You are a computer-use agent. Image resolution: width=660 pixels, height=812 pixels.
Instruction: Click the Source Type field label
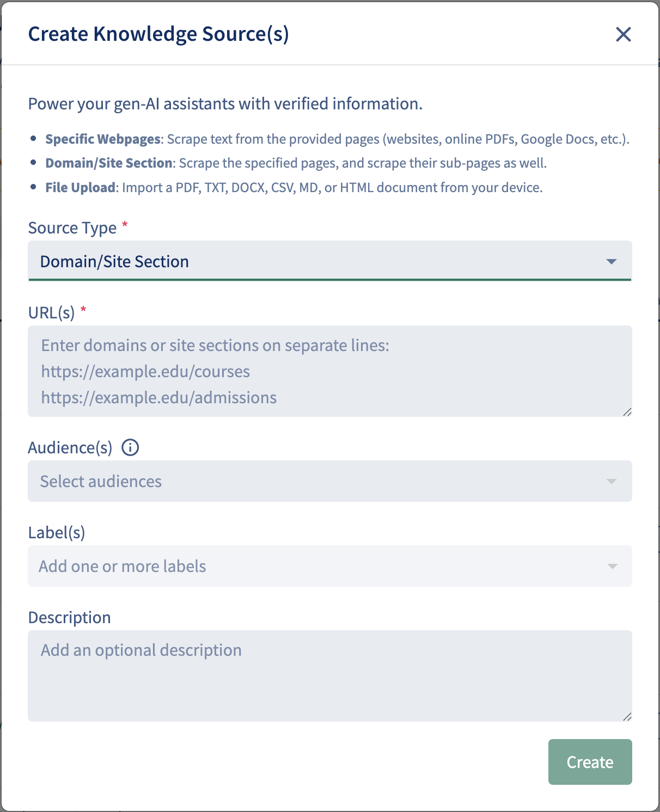[x=72, y=228]
